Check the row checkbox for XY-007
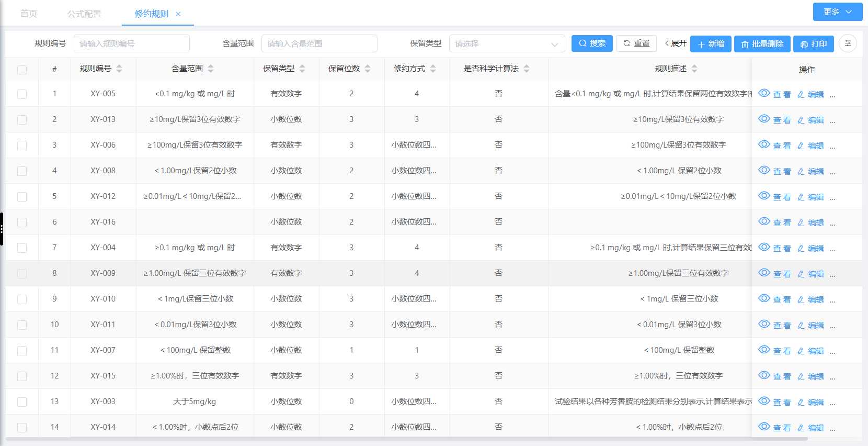 pos(22,351)
